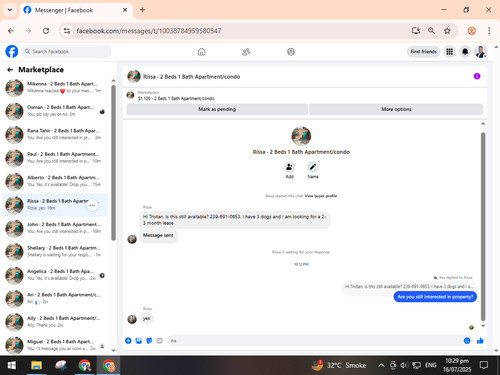Open the Facebook menu grid icon

click(x=450, y=52)
